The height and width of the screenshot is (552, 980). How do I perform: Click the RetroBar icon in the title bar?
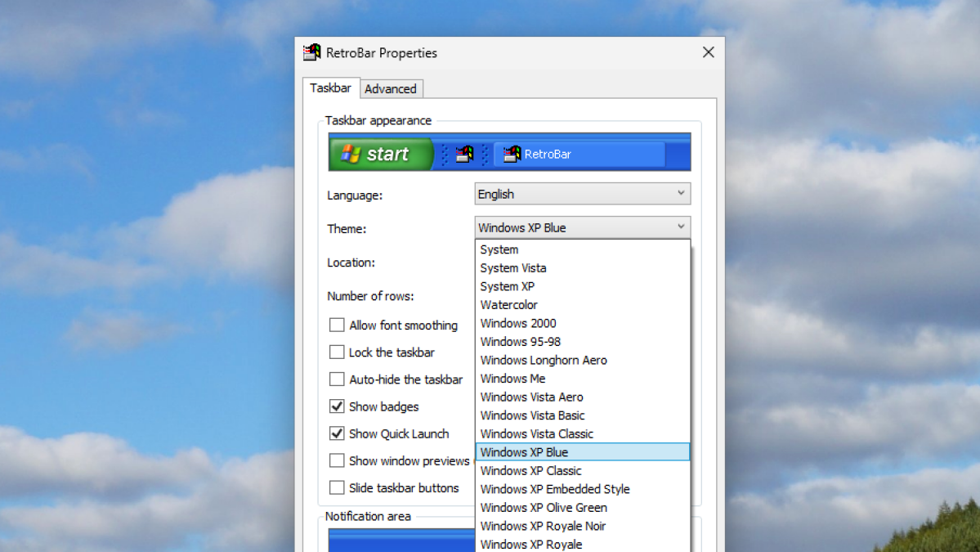pyautogui.click(x=312, y=52)
